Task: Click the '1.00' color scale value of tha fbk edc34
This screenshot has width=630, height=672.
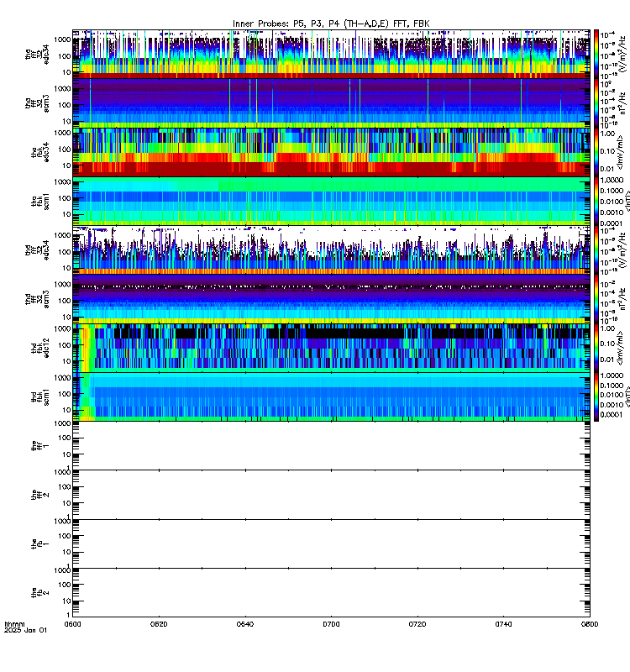Action: coord(607,134)
